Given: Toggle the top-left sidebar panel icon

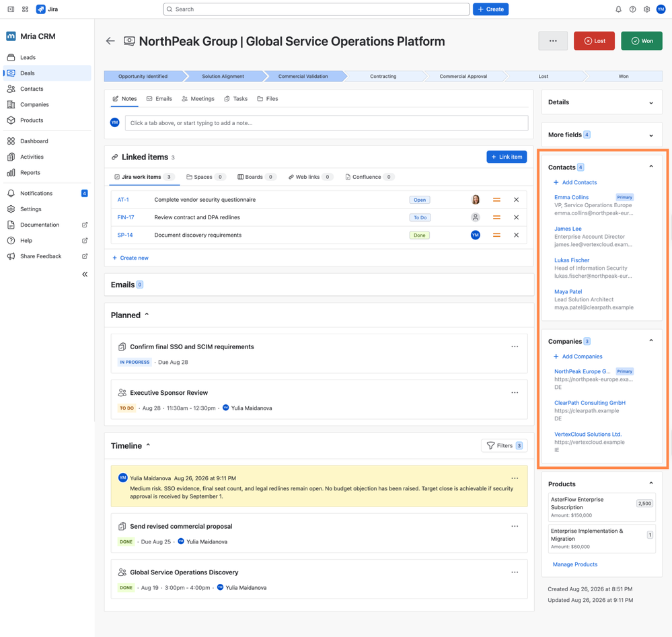Looking at the screenshot, I should (11, 9).
